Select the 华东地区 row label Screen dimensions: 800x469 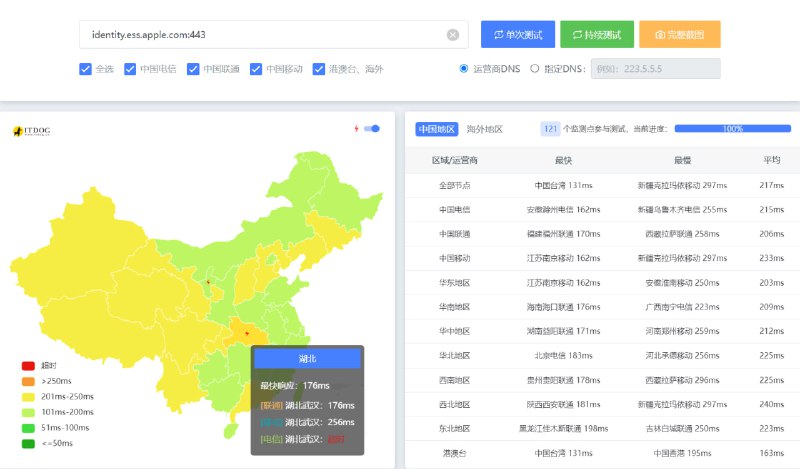(x=455, y=283)
